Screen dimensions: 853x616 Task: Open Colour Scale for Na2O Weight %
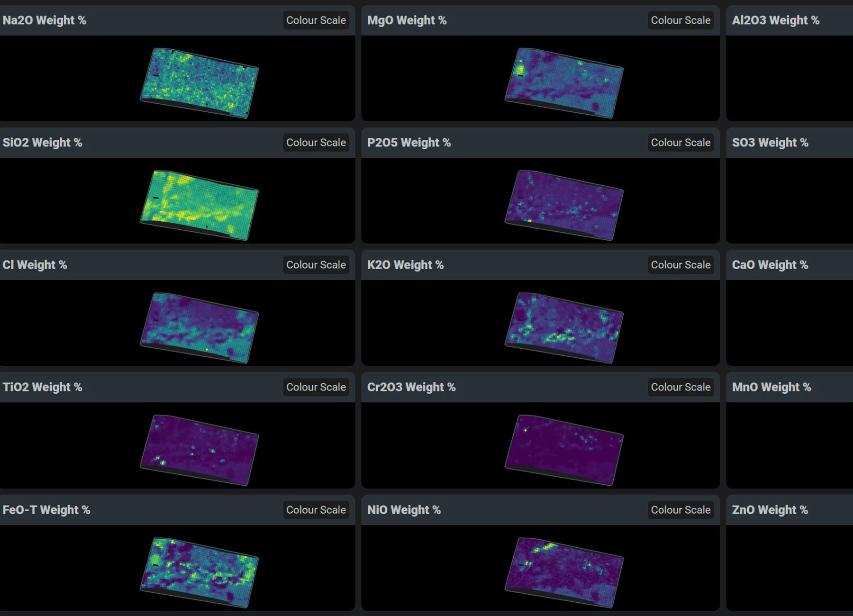[x=316, y=20]
